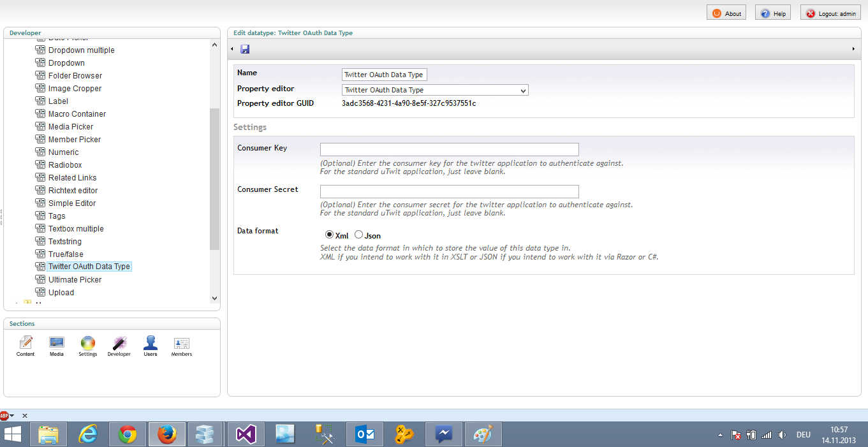The height and width of the screenshot is (447, 868).
Task: Close the bottom add-on bar
Action: click(25, 416)
